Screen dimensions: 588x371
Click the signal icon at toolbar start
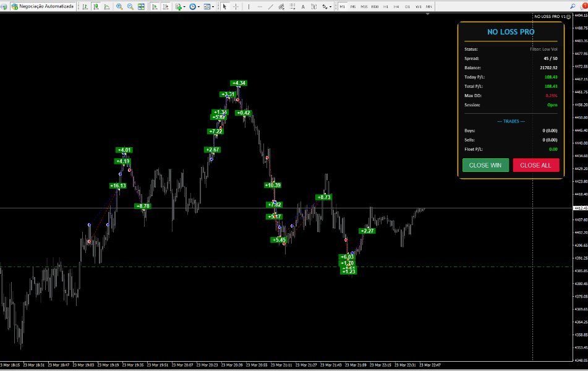coord(4,6)
